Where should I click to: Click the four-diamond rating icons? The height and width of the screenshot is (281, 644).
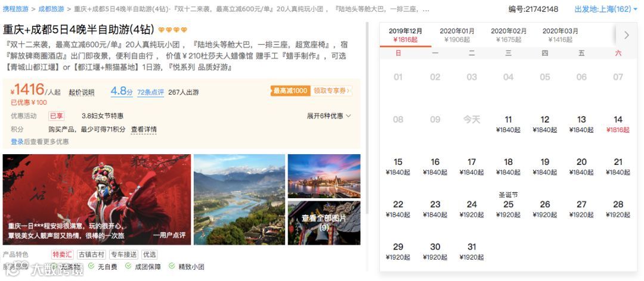pos(172,30)
